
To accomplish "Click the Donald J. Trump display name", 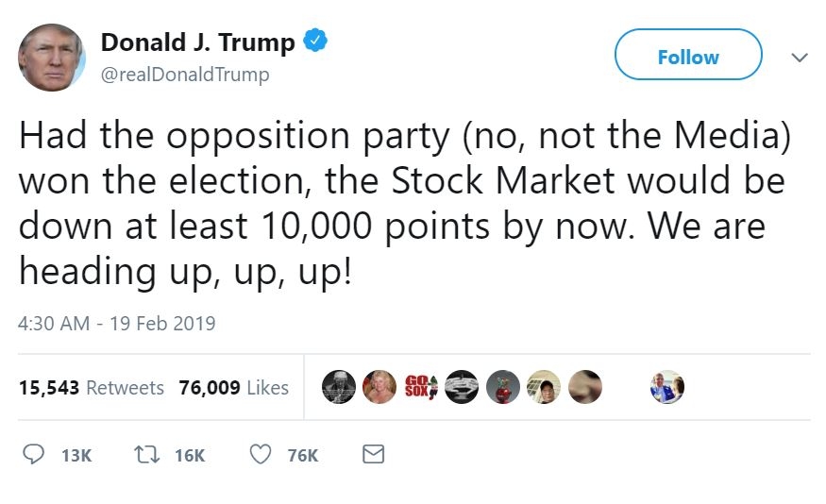I will tap(197, 42).
